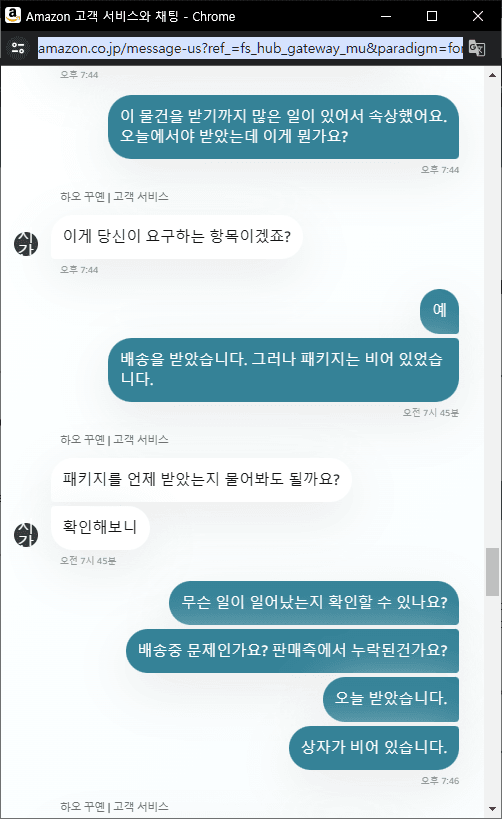Maximize the Chrome chat window
Image resolution: width=502 pixels, height=819 pixels.
pyautogui.click(x=432, y=16)
